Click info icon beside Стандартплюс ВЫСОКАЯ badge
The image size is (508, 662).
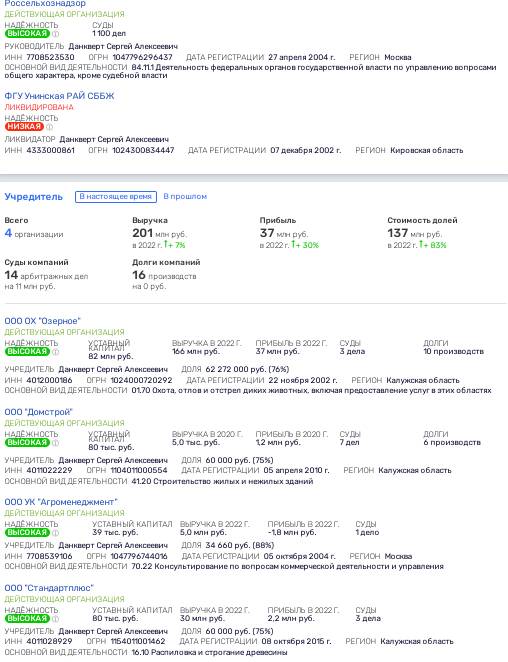[55, 619]
